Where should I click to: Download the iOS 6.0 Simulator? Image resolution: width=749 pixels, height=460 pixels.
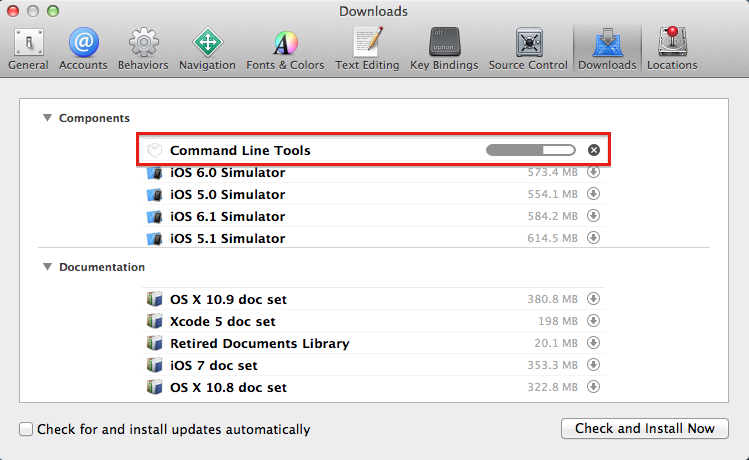[x=593, y=171]
